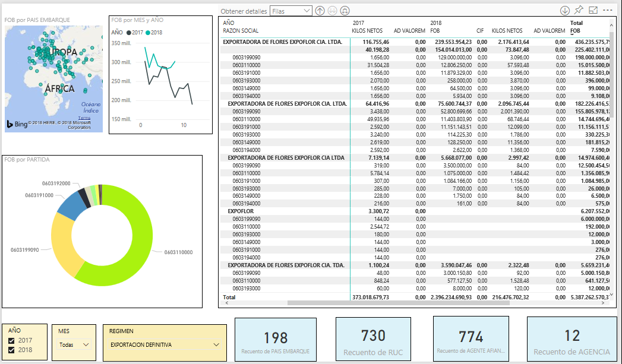Click the Drill up arrow icon
This screenshot has height=364, width=622.
pyautogui.click(x=320, y=11)
